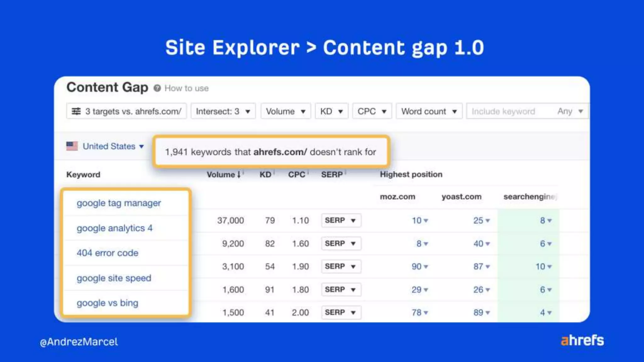This screenshot has width=644, height=362.
Task: Expand SERP dropdown in 1,500 volume row
Action: point(341,312)
